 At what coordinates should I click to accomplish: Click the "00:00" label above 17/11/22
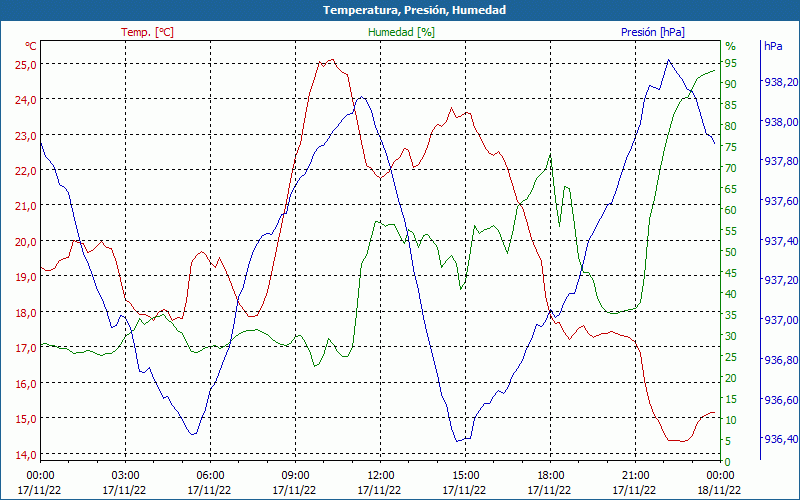pyautogui.click(x=40, y=476)
